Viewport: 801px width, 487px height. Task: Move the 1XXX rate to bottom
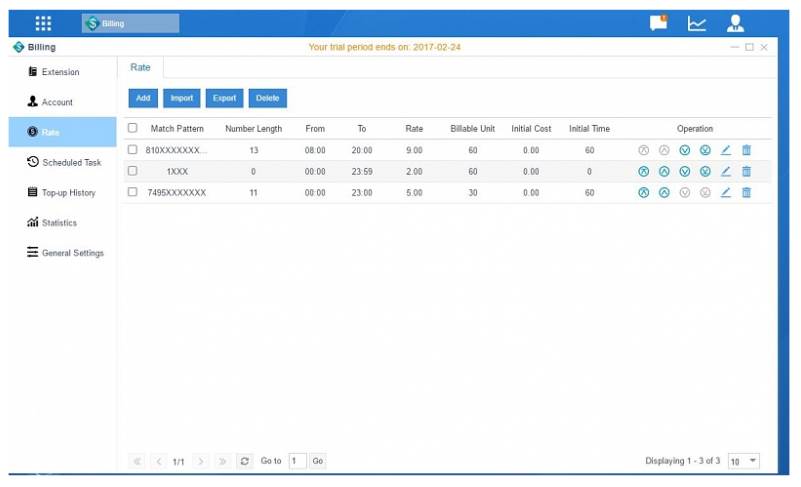point(705,171)
